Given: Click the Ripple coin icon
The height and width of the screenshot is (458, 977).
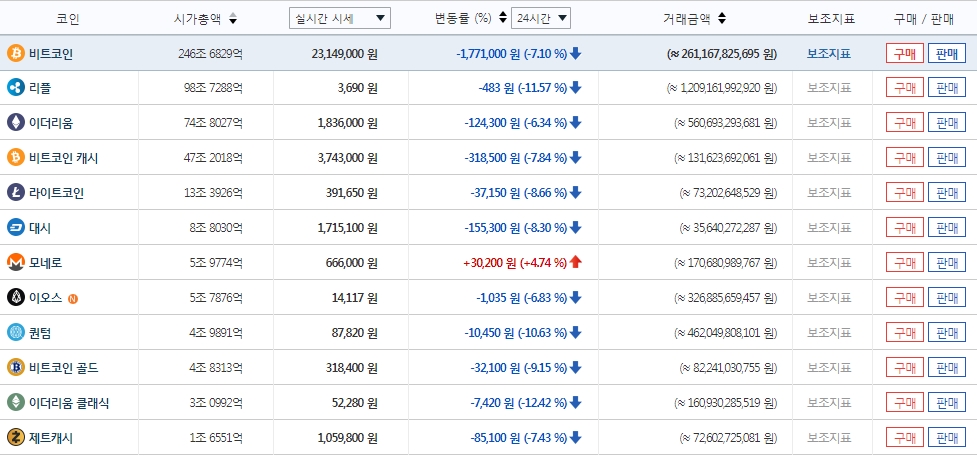Looking at the screenshot, I should pos(16,88).
